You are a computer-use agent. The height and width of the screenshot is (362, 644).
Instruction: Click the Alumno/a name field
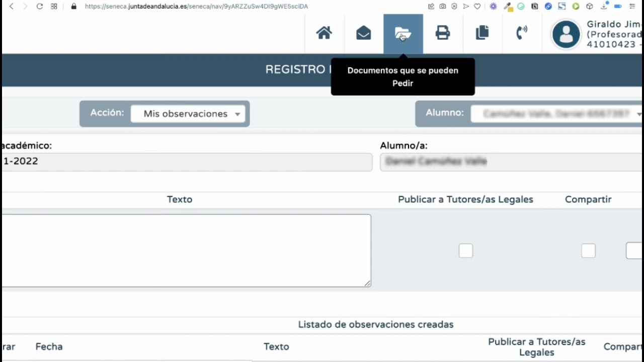(512, 162)
